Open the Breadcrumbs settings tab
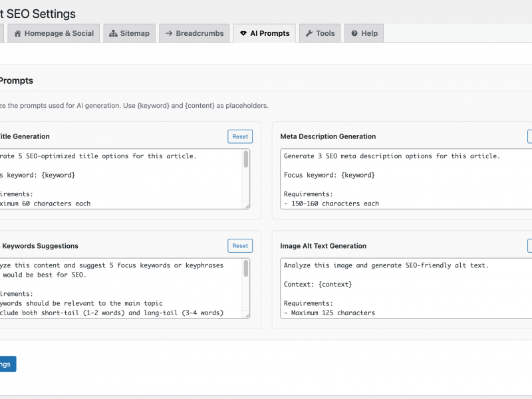The width and height of the screenshot is (532, 399). 193,33
